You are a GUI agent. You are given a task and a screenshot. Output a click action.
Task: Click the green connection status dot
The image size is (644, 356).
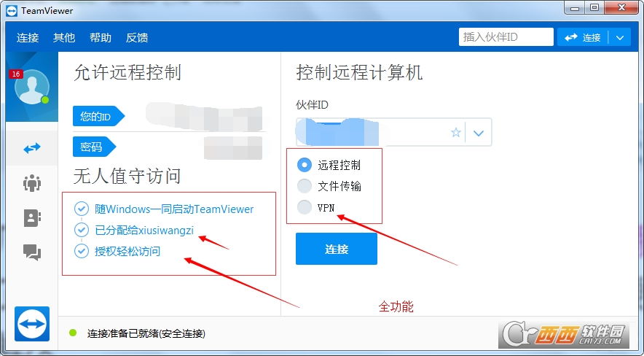(73, 333)
